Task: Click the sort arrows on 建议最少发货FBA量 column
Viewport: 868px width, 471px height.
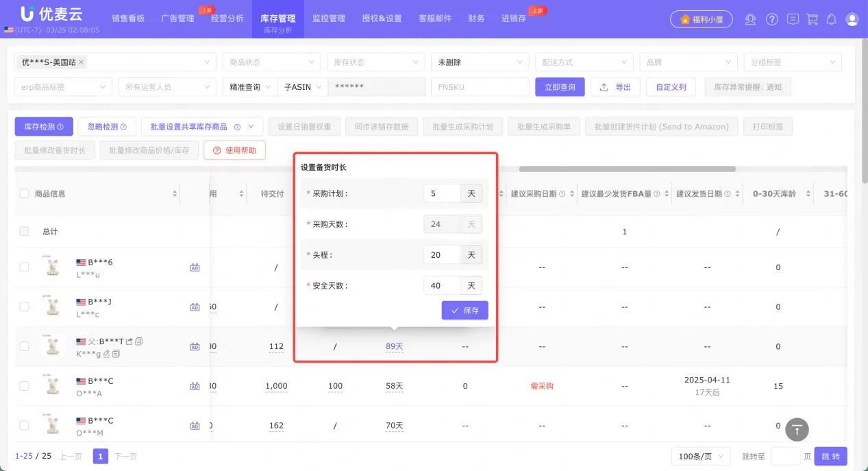Action: coord(667,194)
